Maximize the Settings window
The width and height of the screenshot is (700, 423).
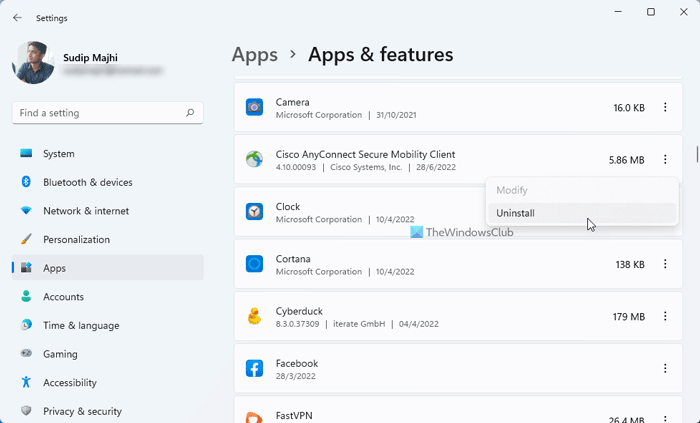651,12
